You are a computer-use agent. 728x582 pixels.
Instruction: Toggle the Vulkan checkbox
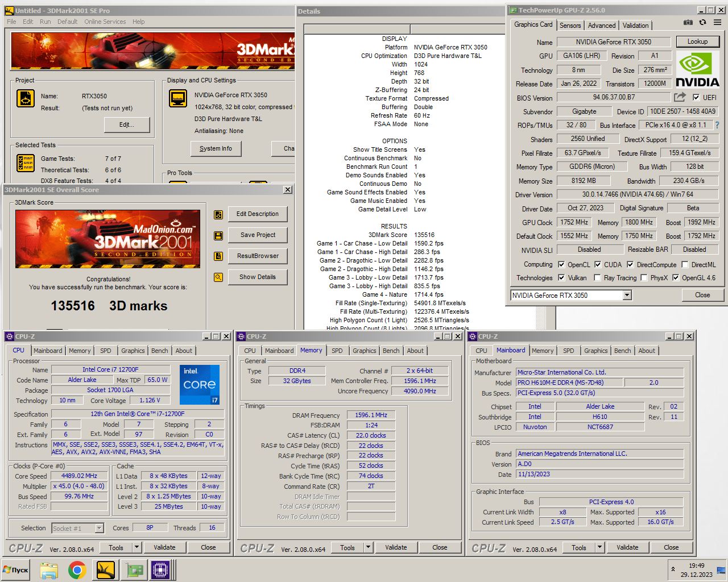point(561,277)
